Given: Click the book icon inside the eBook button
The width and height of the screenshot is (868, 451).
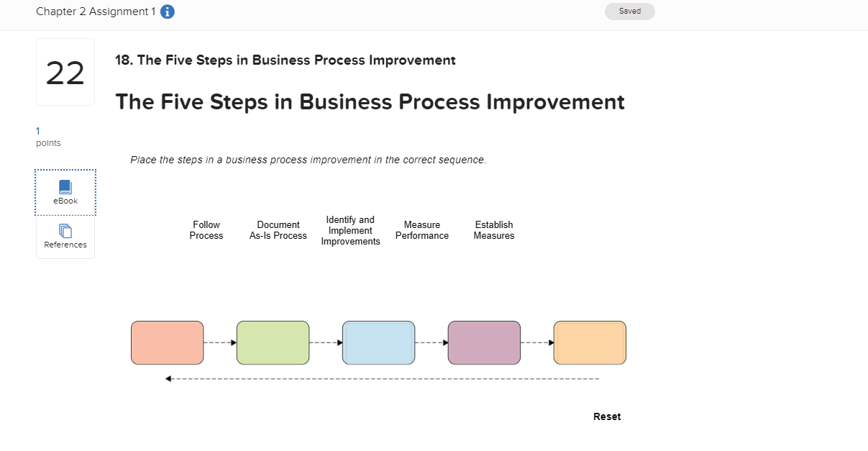Looking at the screenshot, I should click(65, 187).
